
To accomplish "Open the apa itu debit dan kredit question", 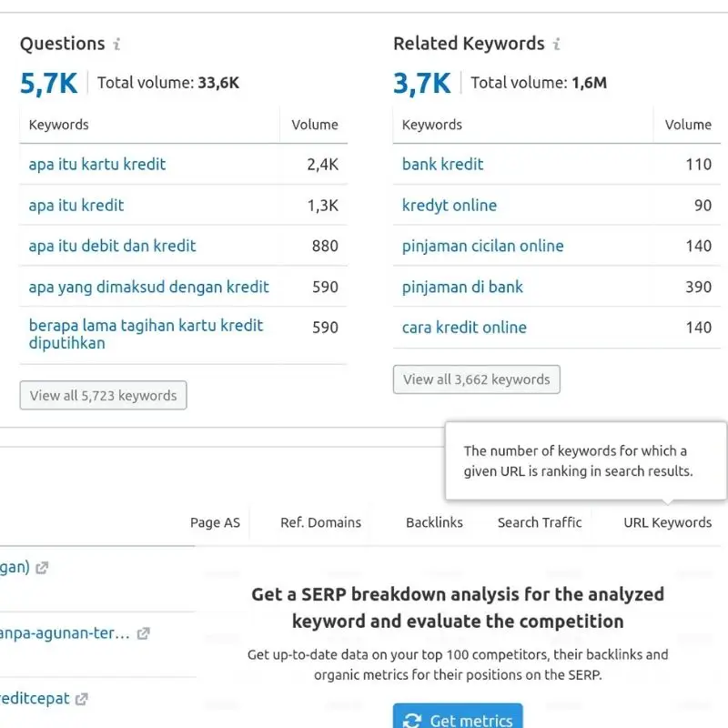I will click(111, 246).
